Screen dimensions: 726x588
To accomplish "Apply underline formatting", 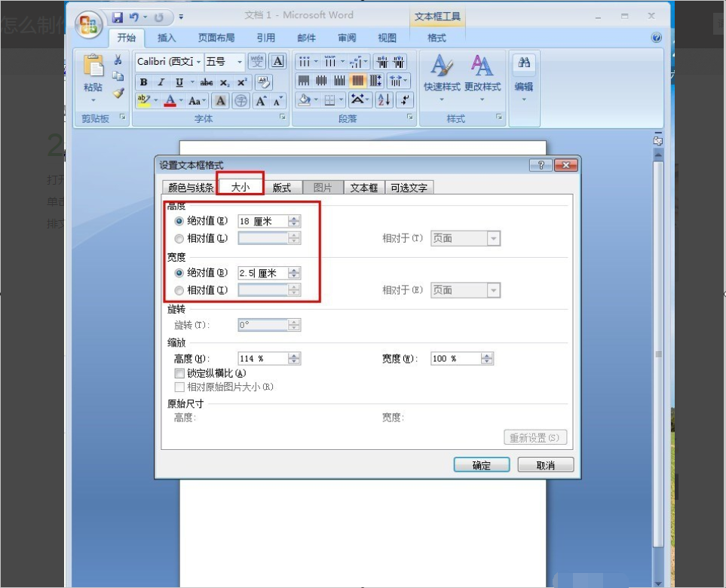I will (179, 82).
